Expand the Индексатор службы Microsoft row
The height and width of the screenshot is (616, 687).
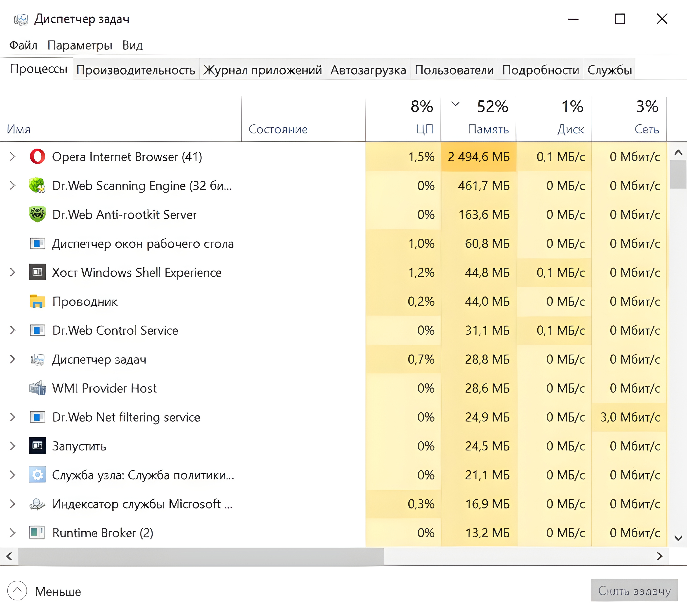click(x=12, y=504)
